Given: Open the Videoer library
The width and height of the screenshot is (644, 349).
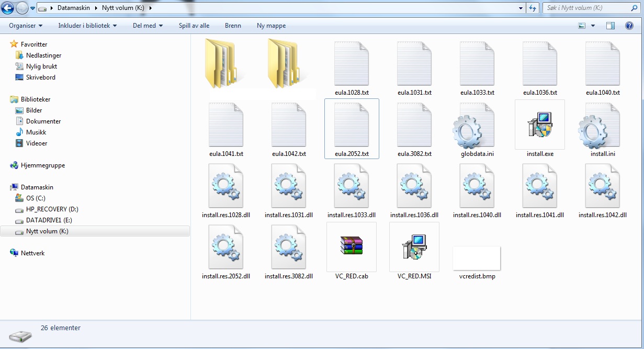Looking at the screenshot, I should coord(37,143).
